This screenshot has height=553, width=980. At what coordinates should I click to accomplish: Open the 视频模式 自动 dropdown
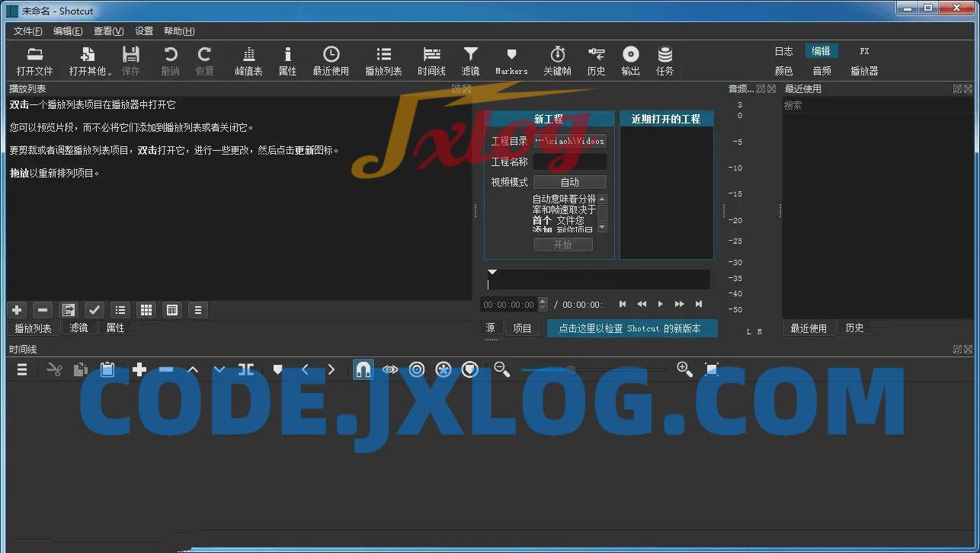(x=569, y=182)
